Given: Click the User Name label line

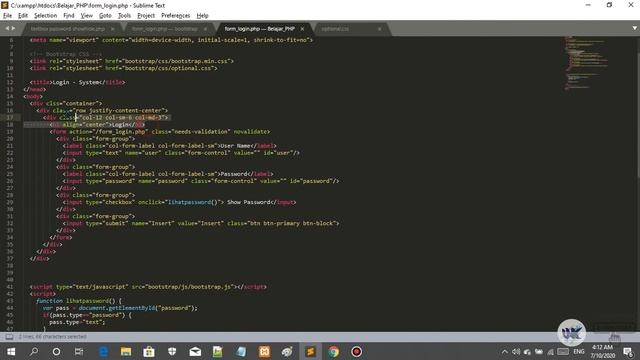Looking at the screenshot, I should point(170,146).
